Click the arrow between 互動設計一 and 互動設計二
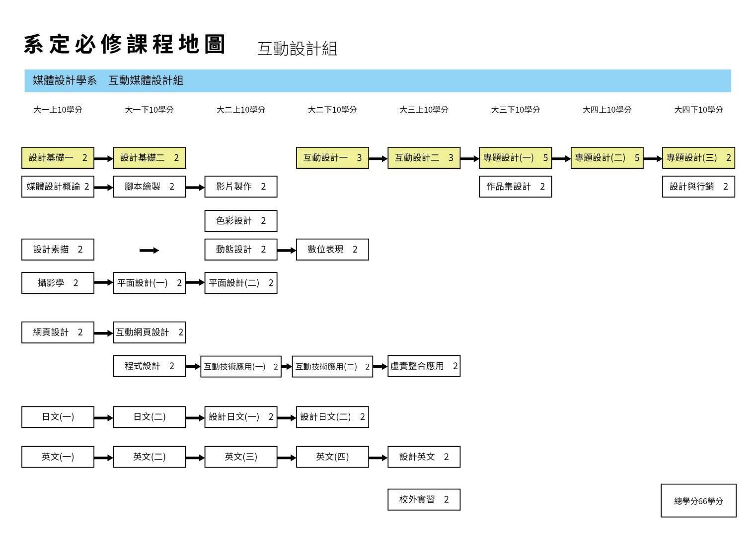The height and width of the screenshot is (534, 756). pyautogui.click(x=378, y=159)
